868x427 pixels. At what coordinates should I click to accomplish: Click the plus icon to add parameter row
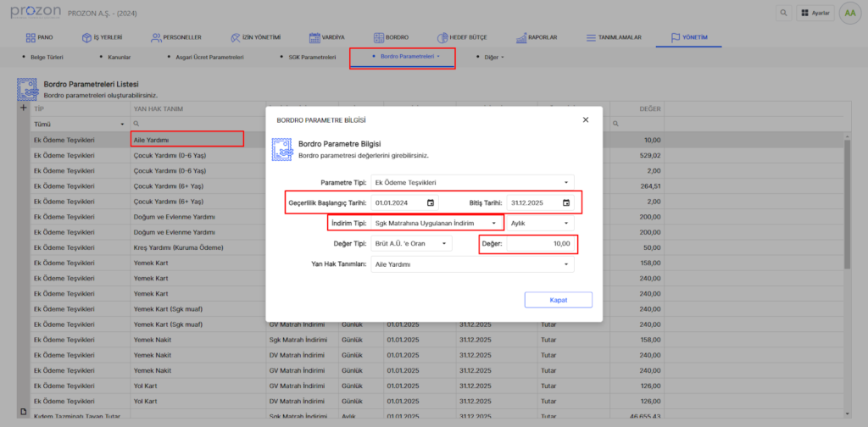pos(24,108)
